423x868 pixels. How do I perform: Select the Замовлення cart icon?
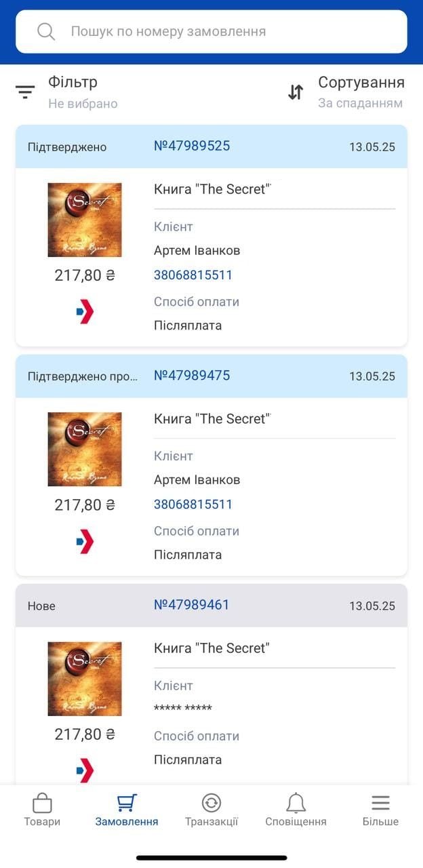click(x=127, y=803)
